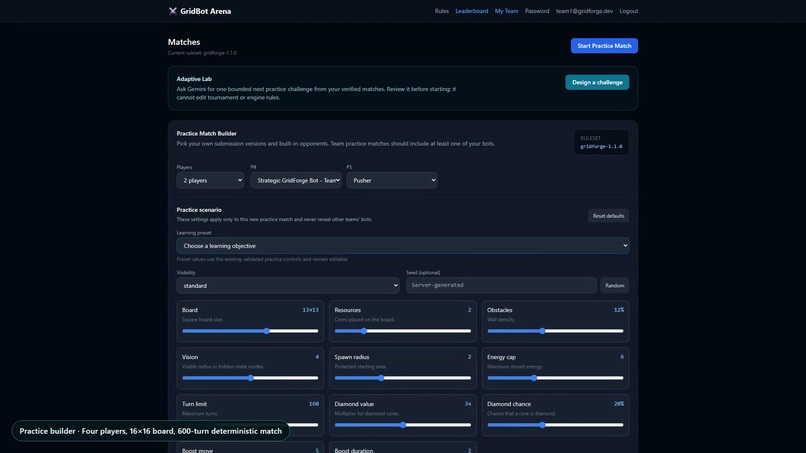Click the Obstacles value 12%

point(618,310)
